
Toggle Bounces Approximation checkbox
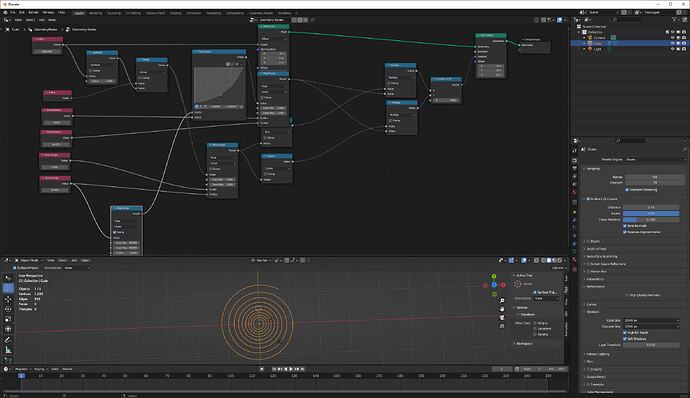coord(624,232)
